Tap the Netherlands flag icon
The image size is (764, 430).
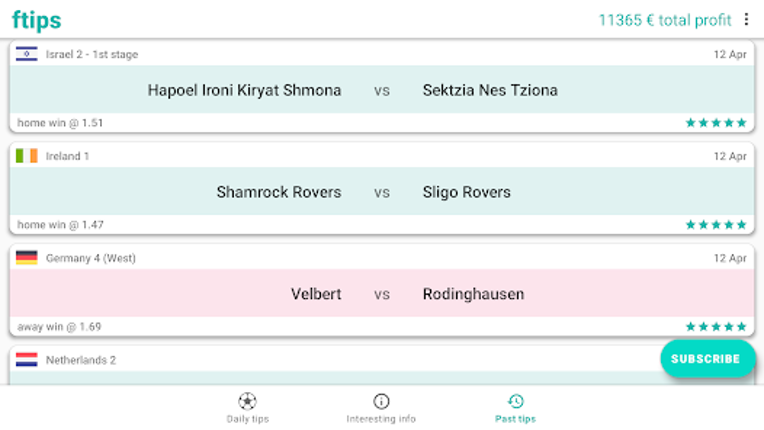pyautogui.click(x=27, y=360)
